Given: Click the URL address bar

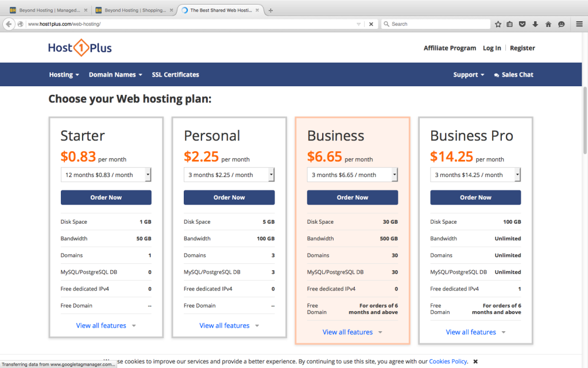Looking at the screenshot, I should pyautogui.click(x=191, y=24).
